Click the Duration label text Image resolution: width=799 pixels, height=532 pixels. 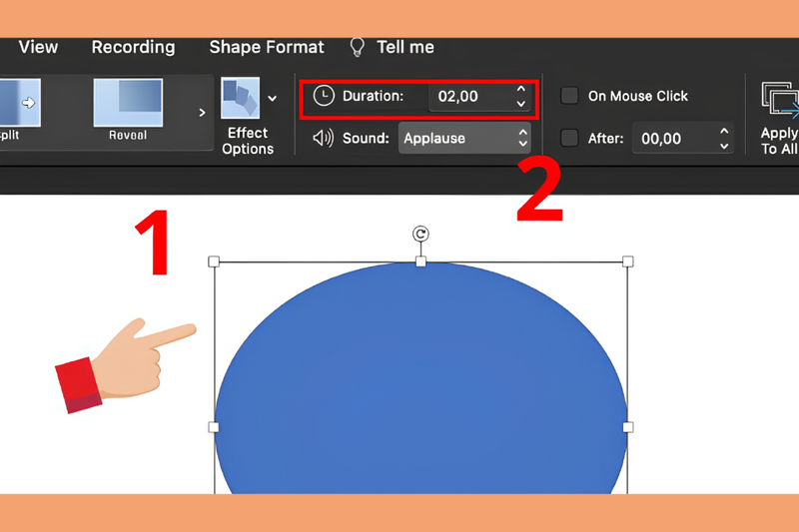(x=373, y=96)
